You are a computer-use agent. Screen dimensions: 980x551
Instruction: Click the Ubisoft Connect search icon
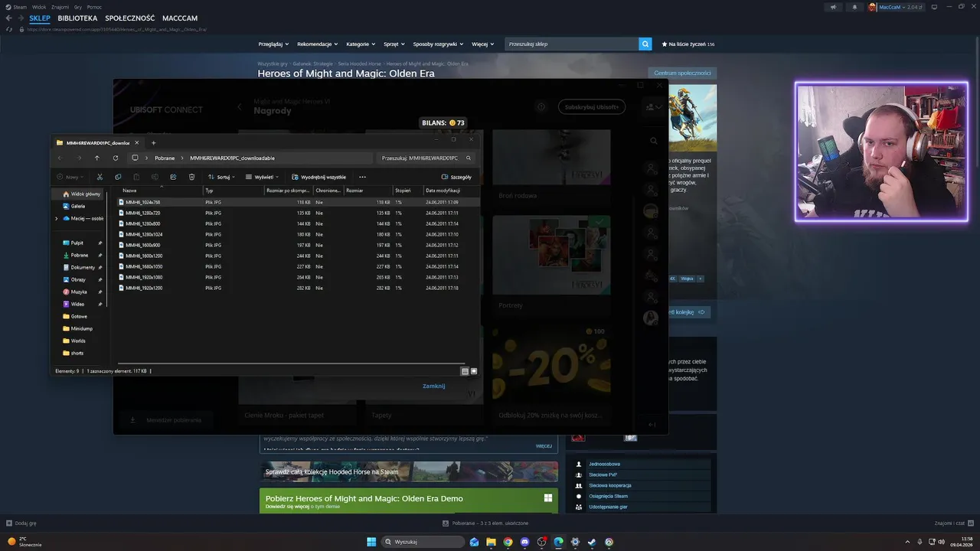(653, 141)
